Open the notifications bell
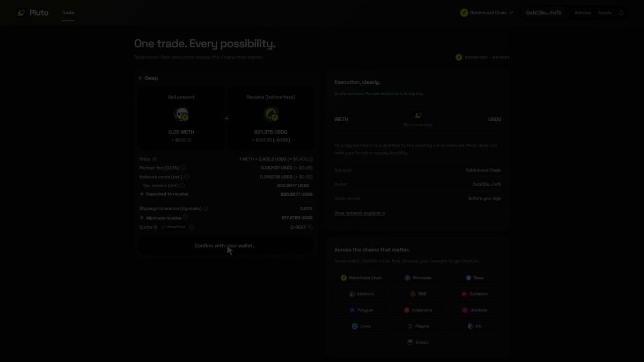644x362 pixels. coord(621,13)
